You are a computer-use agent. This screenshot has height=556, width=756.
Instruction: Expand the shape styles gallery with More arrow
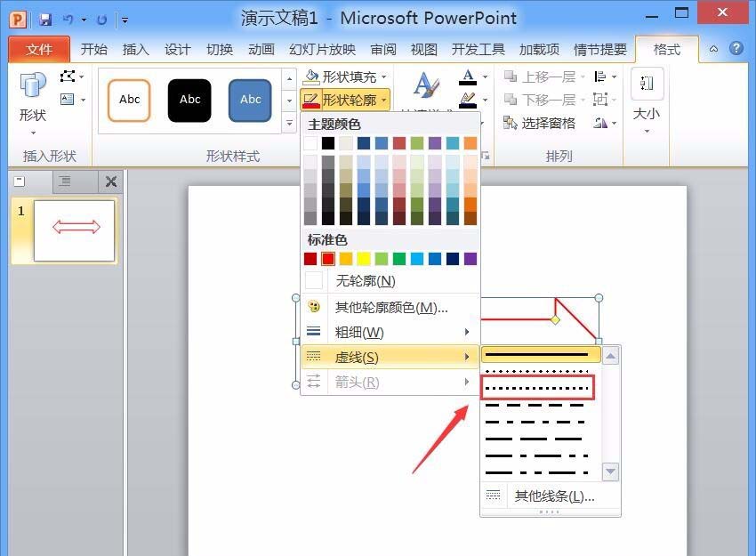coord(287,123)
